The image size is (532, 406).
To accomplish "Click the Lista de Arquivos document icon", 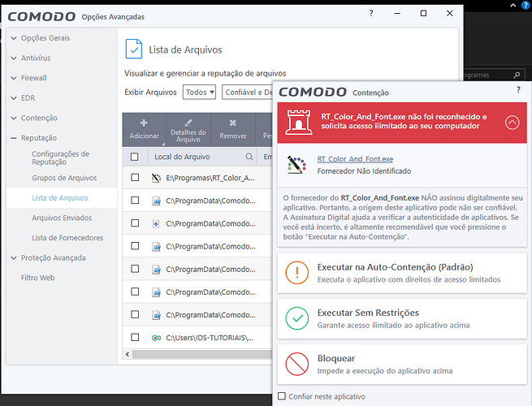I will pos(134,49).
